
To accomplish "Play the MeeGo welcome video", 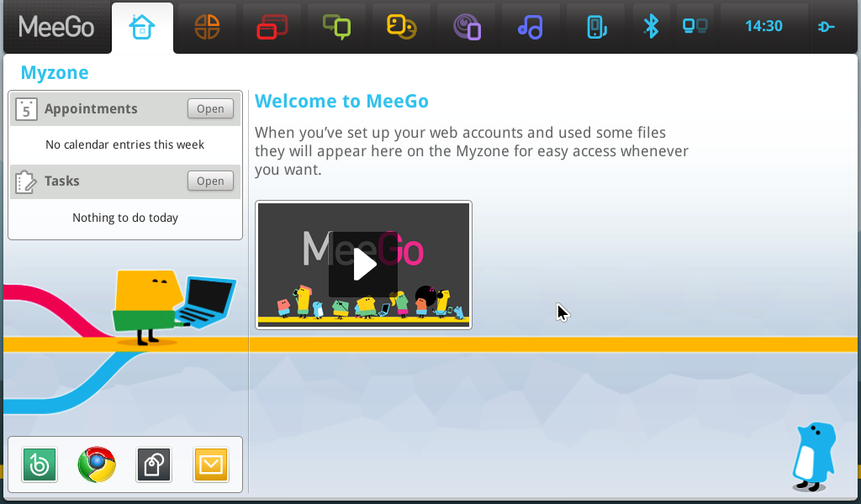I will click(x=363, y=265).
